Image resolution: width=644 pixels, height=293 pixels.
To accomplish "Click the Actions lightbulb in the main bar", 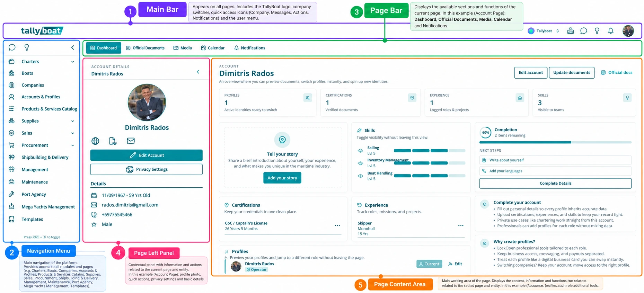I will 597,31.
